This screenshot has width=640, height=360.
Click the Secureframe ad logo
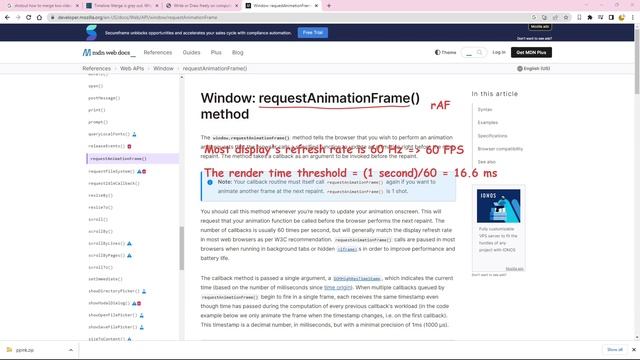click(91, 33)
